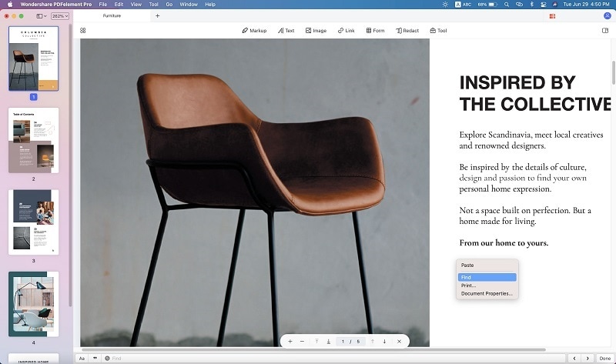Click the battery status indicator

pyautogui.click(x=488, y=5)
